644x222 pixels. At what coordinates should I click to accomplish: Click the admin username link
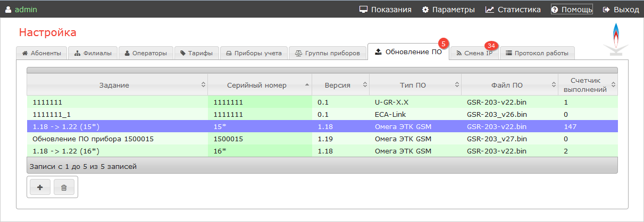[x=26, y=10]
